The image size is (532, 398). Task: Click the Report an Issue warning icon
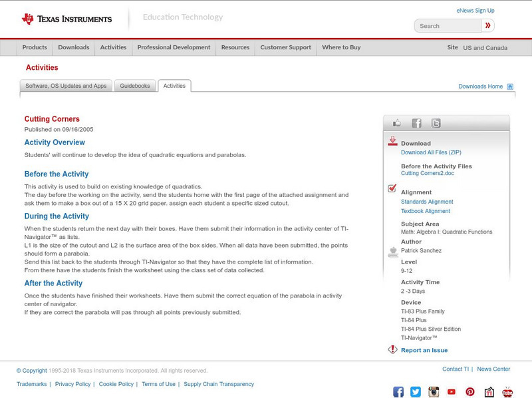(392, 349)
